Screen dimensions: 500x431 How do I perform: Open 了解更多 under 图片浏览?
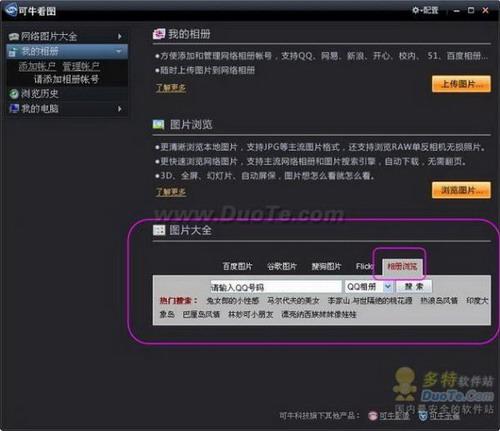(171, 192)
